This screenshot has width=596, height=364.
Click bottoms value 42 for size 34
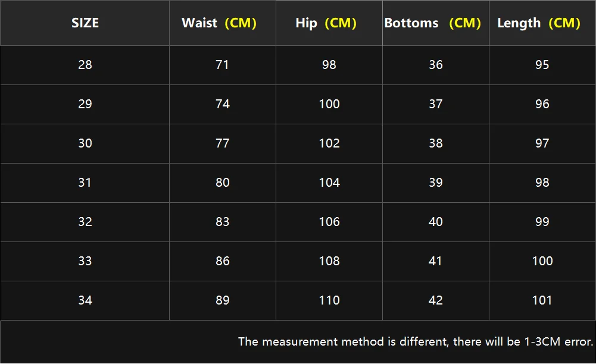pos(436,300)
